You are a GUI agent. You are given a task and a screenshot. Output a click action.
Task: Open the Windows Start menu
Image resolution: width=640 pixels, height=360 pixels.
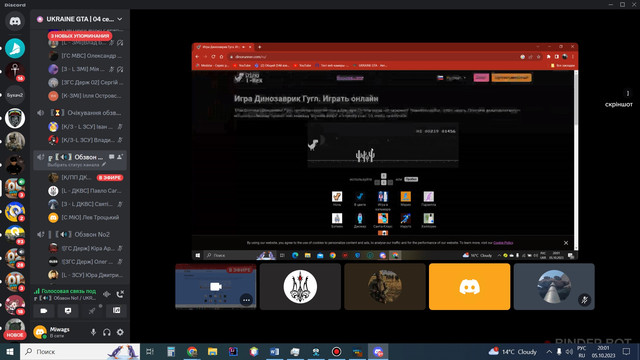click(x=10, y=351)
